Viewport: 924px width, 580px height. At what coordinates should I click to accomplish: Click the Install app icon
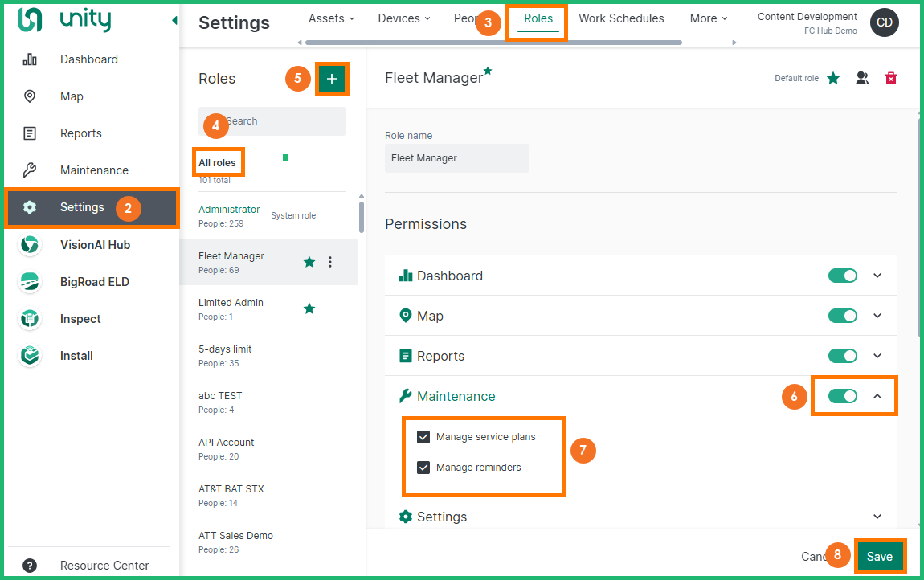(30, 356)
